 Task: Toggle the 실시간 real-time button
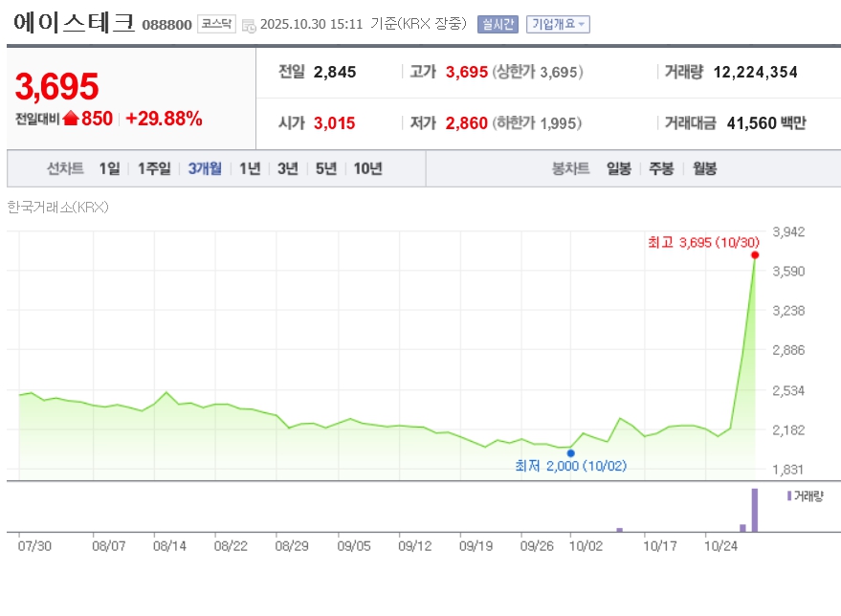coord(498,24)
